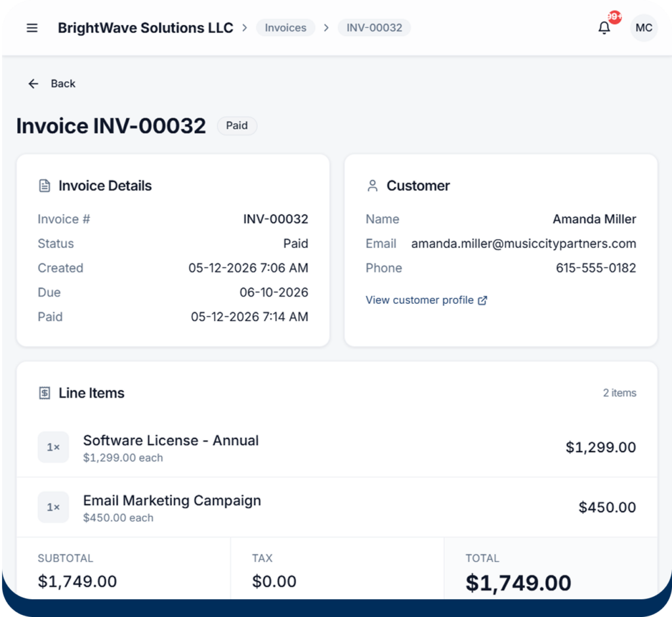Select INV-00032 breadcrumb chip
The image size is (672, 617).
[x=374, y=28]
